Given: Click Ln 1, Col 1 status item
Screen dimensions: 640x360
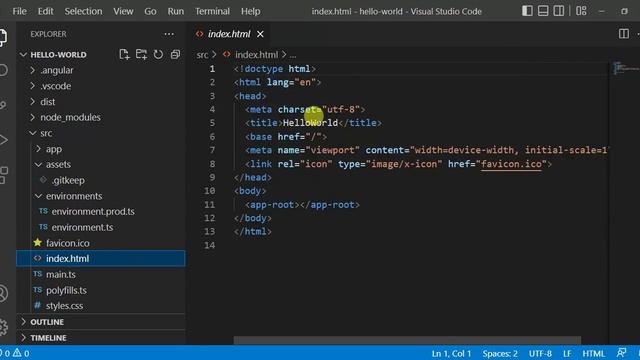Looking at the screenshot, I should pos(451,353).
